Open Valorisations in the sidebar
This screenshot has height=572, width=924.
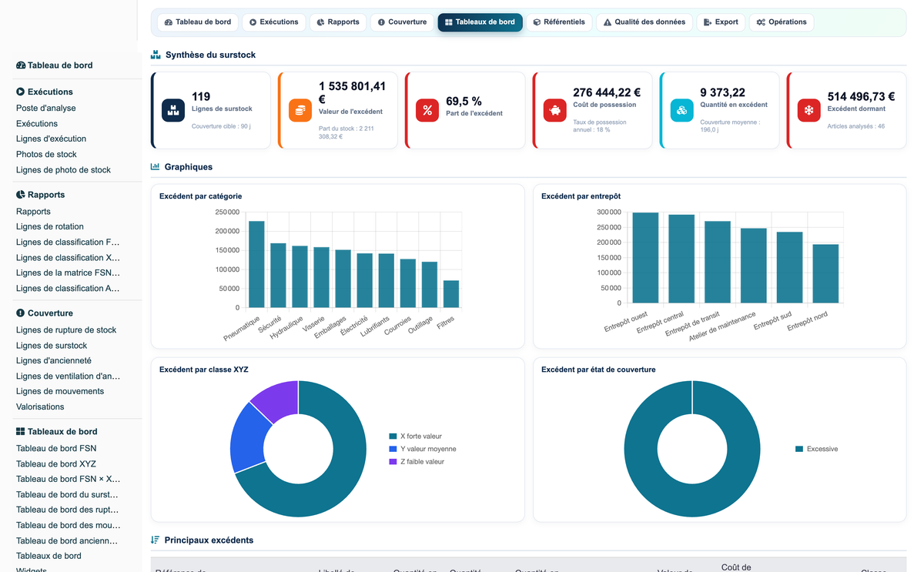point(40,407)
